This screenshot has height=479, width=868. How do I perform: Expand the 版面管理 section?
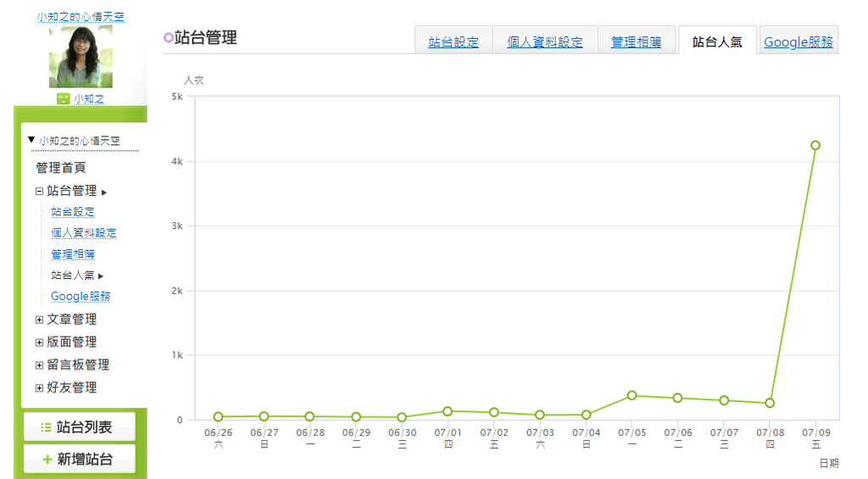[x=39, y=343]
